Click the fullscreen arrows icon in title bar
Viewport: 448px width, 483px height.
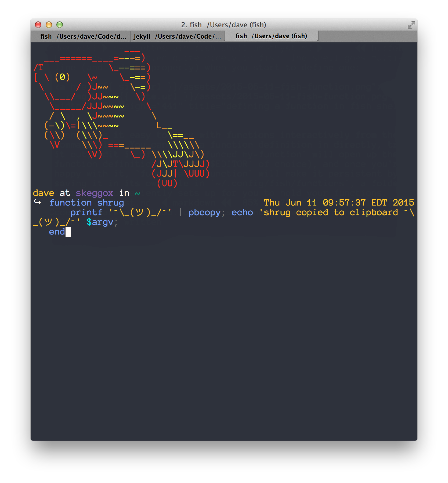(411, 25)
